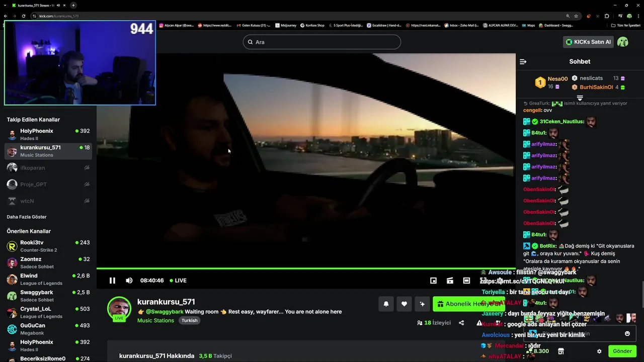644x362 pixels.
Task: Expand the chat leaderboard chevron
Action: click(580, 98)
